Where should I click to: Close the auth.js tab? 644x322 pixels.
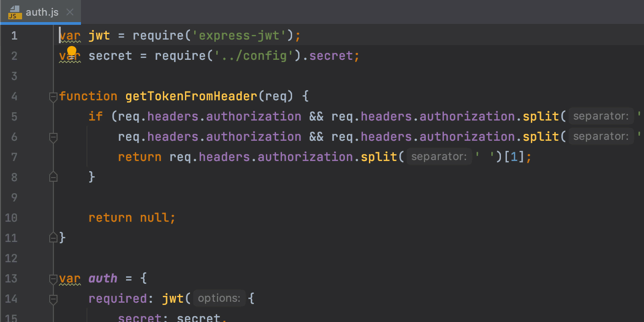point(70,12)
